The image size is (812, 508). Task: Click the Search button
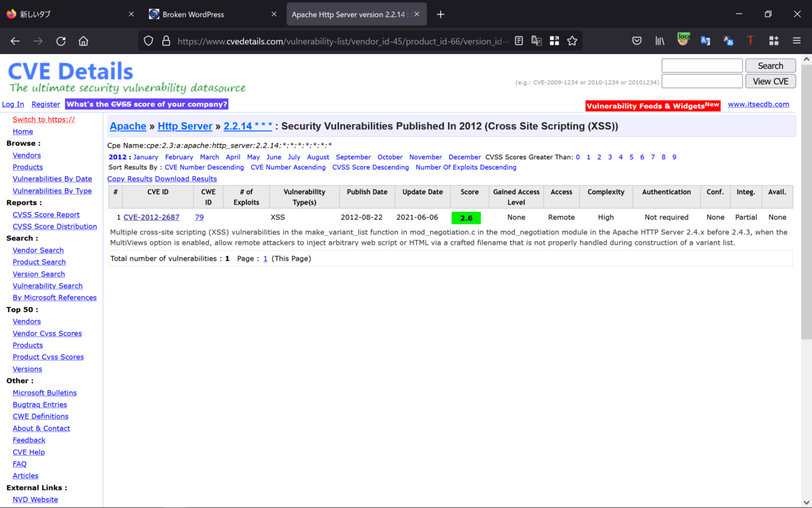770,66
